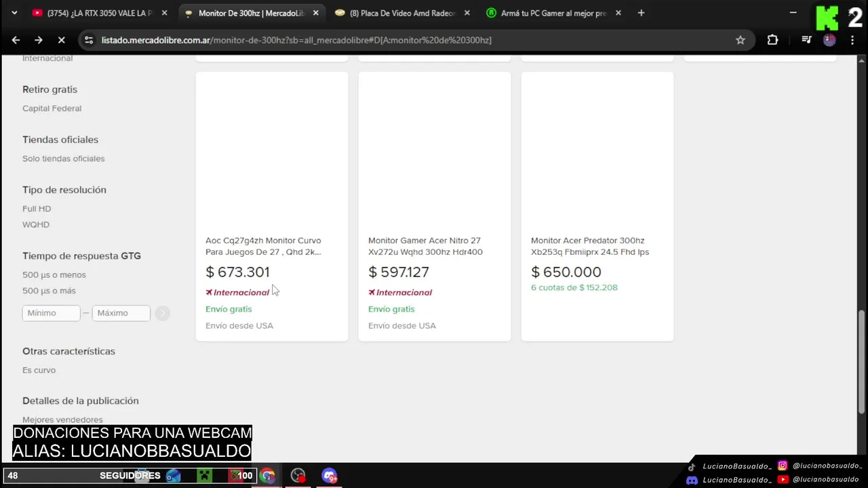Click Envío desde USA under Acer Nitro
This screenshot has height=488, width=868.
pyautogui.click(x=402, y=326)
